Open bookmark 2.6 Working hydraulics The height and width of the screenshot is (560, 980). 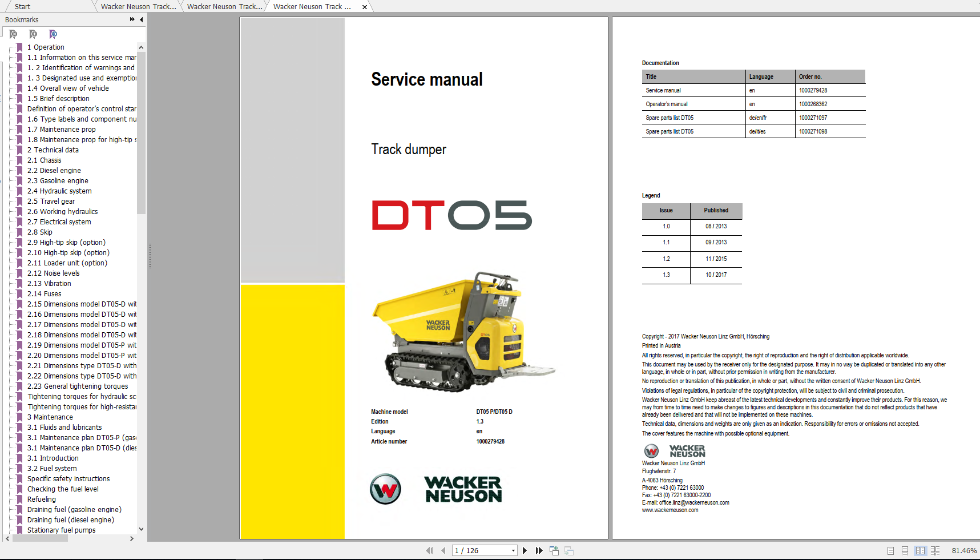pyautogui.click(x=63, y=212)
